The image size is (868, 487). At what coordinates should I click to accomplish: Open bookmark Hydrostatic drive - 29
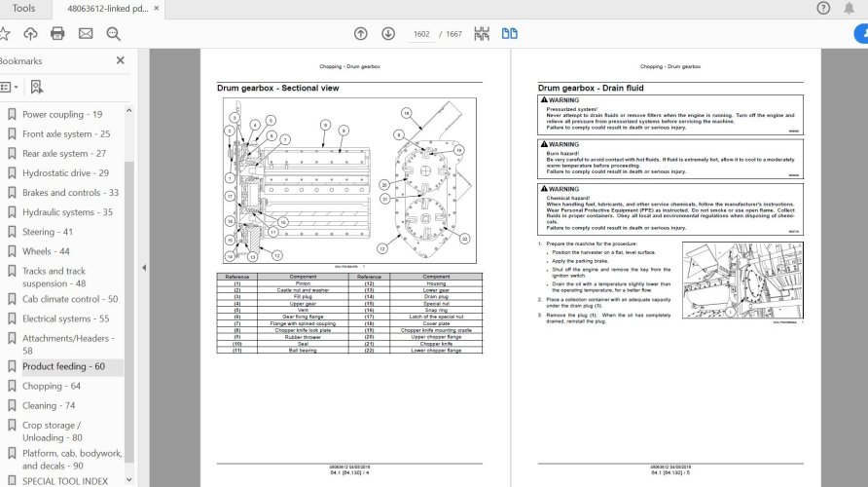[65, 172]
